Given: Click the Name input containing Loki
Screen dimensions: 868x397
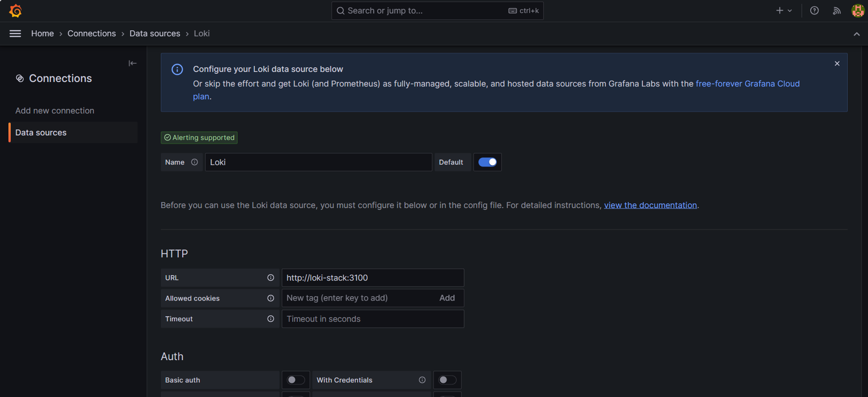Looking at the screenshot, I should click(x=319, y=162).
